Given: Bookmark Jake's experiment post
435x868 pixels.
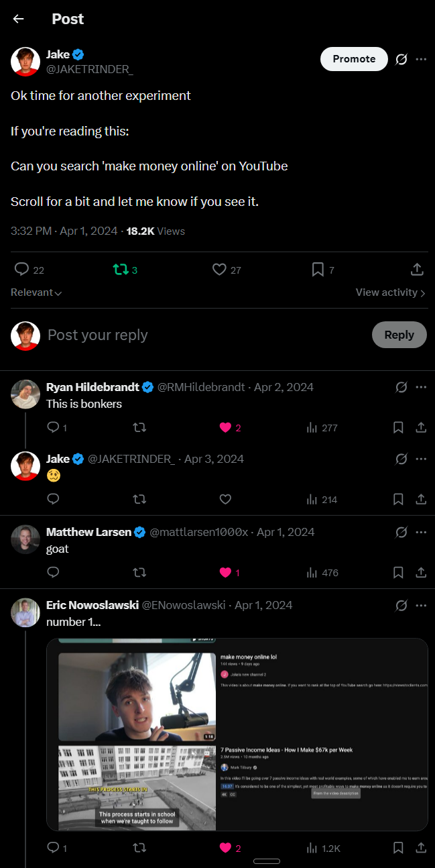Looking at the screenshot, I should (x=318, y=269).
